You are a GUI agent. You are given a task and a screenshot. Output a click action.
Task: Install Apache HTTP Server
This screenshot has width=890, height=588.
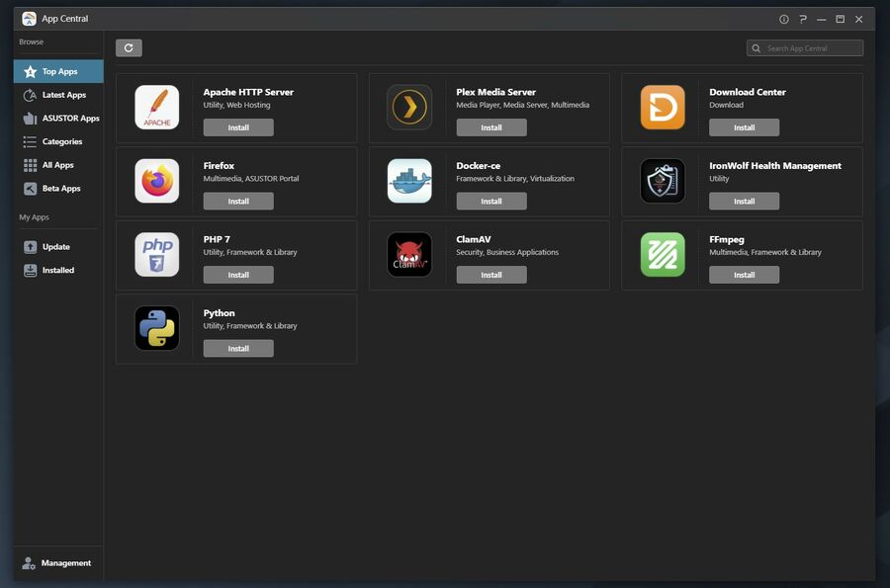tap(238, 126)
